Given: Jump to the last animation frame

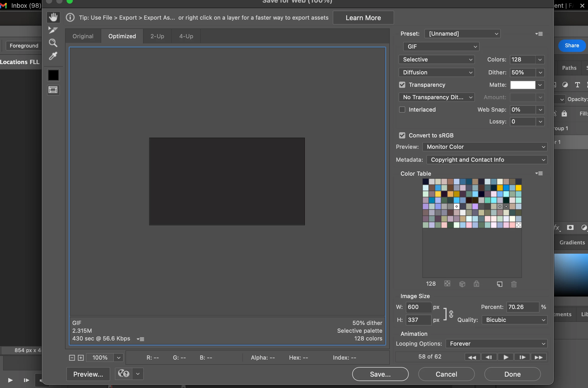Looking at the screenshot, I should click(x=538, y=357).
